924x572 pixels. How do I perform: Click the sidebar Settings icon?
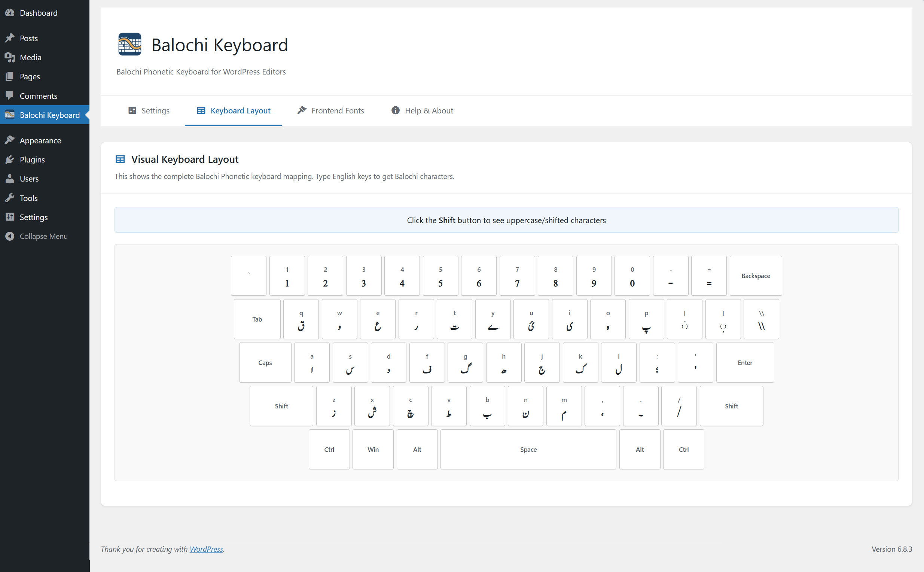point(10,217)
